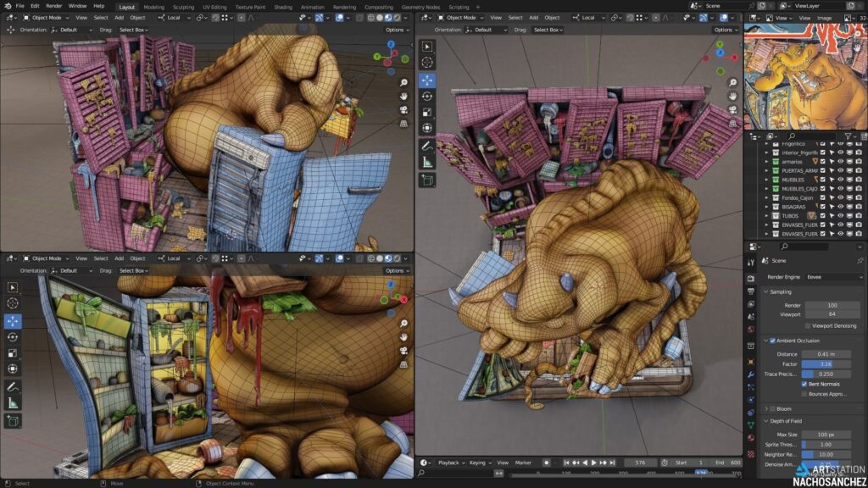The width and height of the screenshot is (868, 488).
Task: Click the pan hand icon in right viewport
Action: pyautogui.click(x=731, y=97)
